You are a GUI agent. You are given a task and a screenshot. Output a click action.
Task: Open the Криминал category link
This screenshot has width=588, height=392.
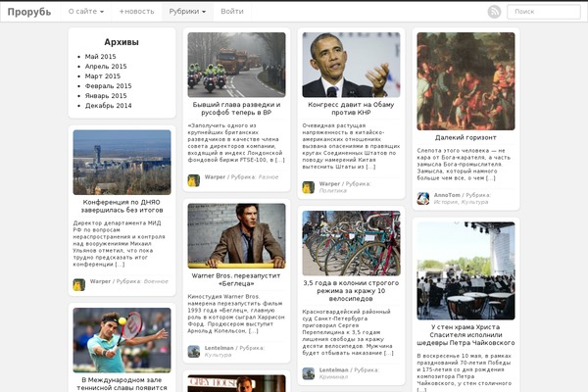[333, 376]
